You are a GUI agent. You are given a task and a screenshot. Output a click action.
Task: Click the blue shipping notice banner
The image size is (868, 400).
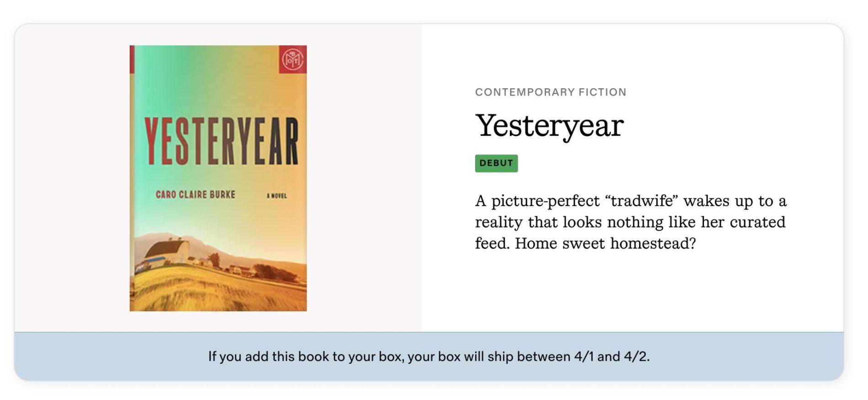coord(429,357)
